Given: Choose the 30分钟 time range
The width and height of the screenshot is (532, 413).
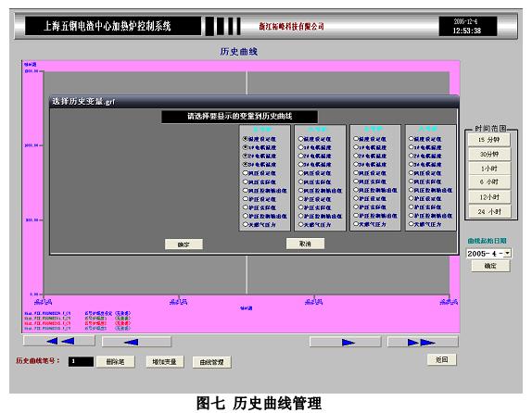Looking at the screenshot, I should (489, 154).
